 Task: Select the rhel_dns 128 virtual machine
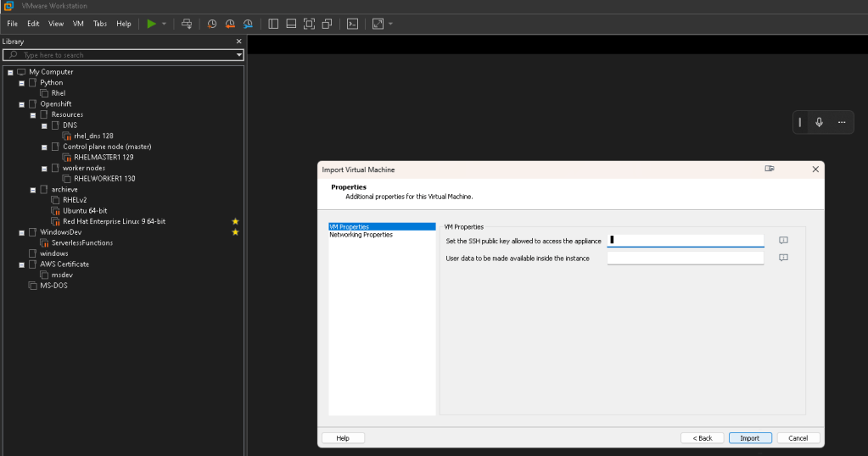[93, 136]
